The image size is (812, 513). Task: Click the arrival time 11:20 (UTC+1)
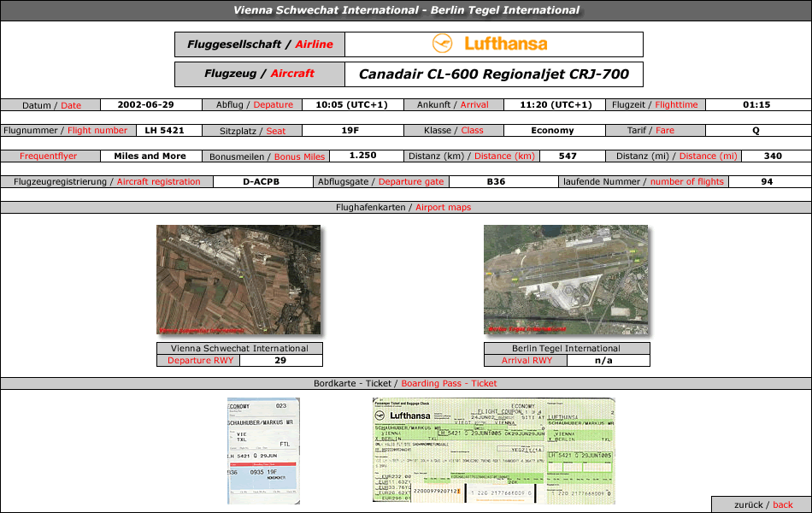[x=556, y=104]
